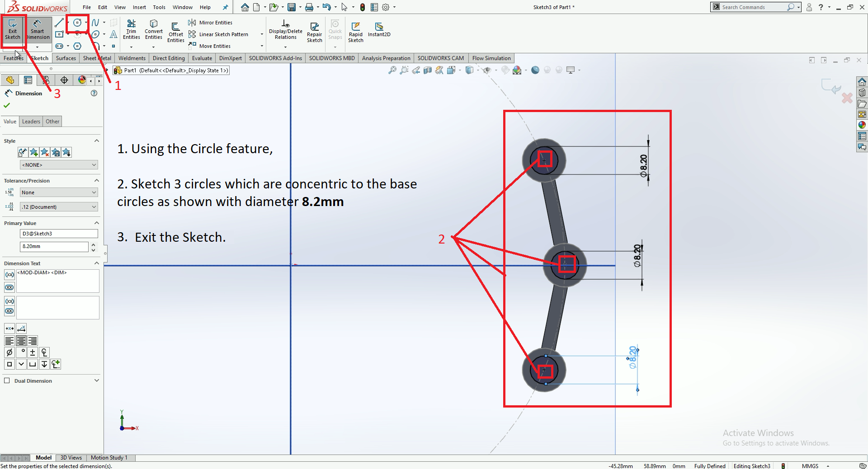Open the Tools menu
This screenshot has width=868, height=469.
(159, 7)
